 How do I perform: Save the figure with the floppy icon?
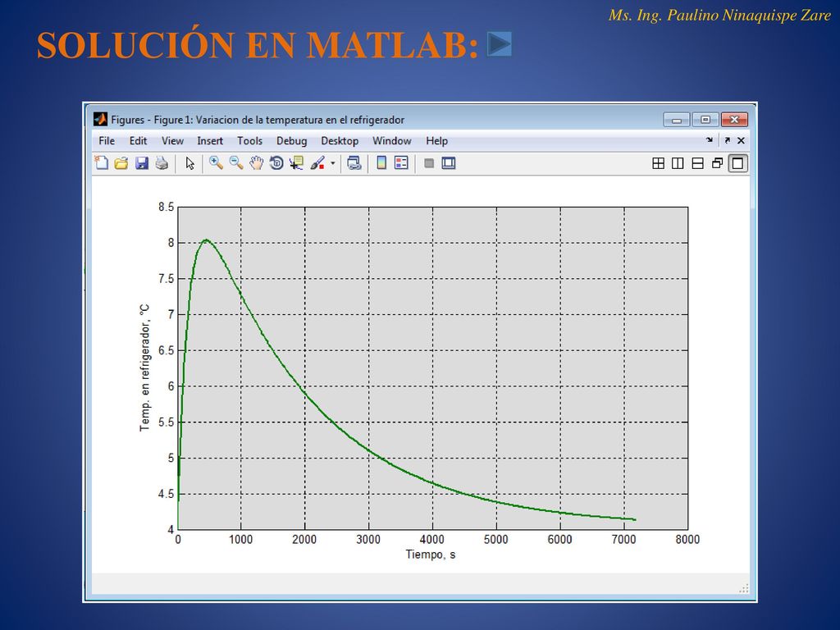tap(141, 163)
